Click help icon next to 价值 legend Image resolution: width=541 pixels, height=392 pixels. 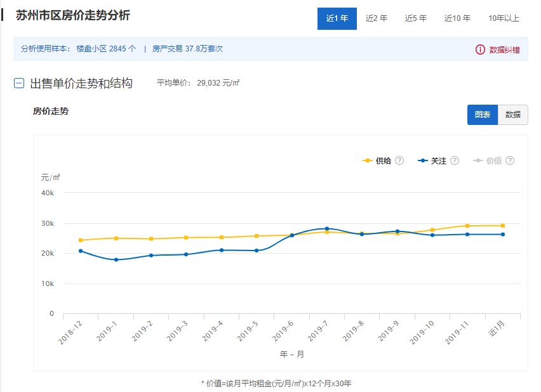click(509, 161)
